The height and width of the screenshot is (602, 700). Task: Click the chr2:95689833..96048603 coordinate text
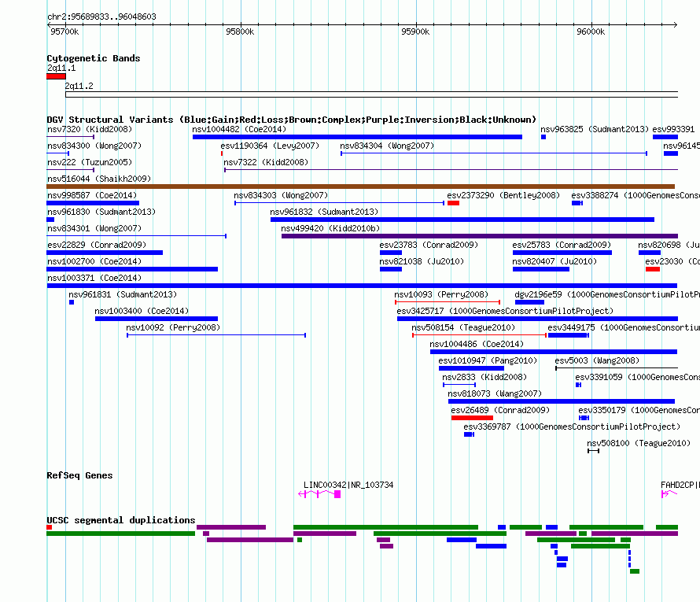[x=101, y=17]
